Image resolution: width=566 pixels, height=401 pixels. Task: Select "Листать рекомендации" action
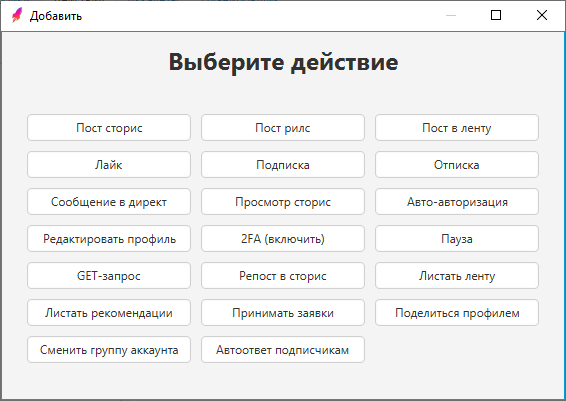pos(109,313)
